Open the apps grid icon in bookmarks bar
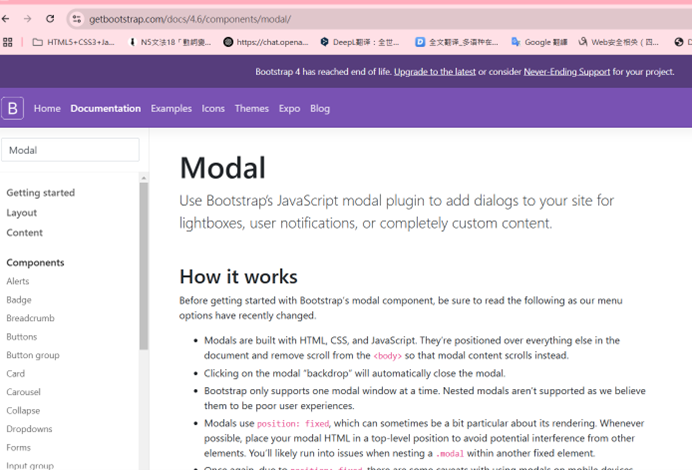The height and width of the screenshot is (470, 692). pos(8,42)
